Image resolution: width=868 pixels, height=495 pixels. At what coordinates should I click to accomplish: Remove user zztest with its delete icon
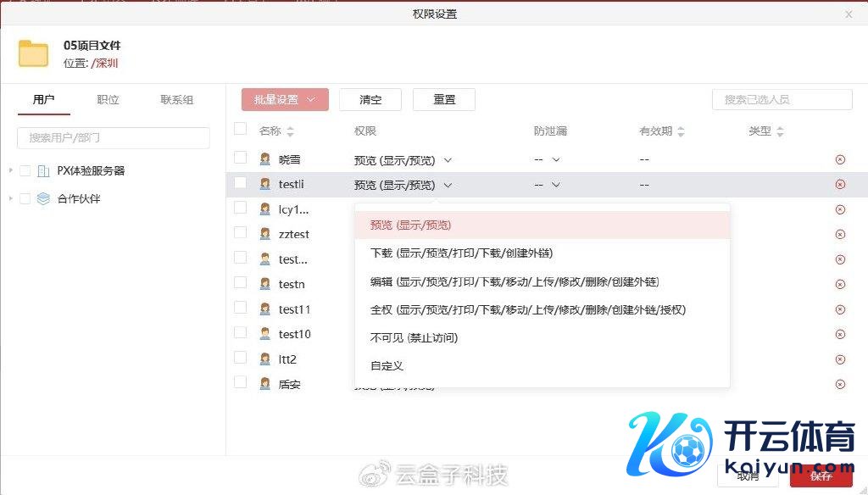point(840,235)
